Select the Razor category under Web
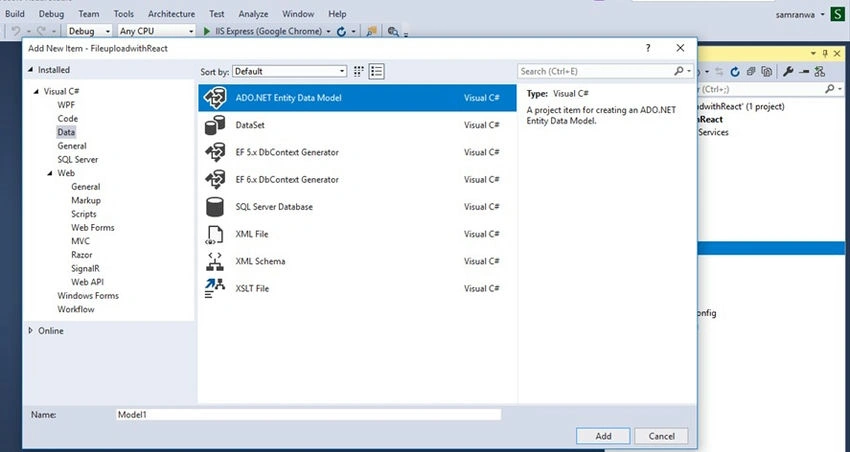 click(81, 255)
